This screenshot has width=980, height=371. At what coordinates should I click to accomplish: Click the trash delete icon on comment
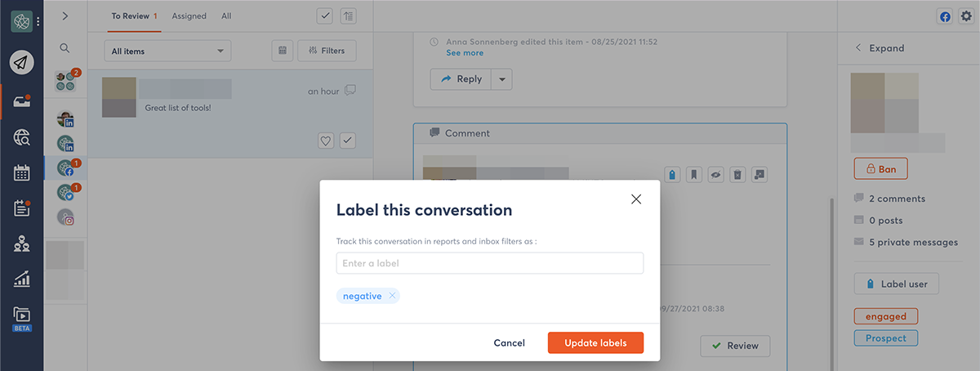(737, 174)
